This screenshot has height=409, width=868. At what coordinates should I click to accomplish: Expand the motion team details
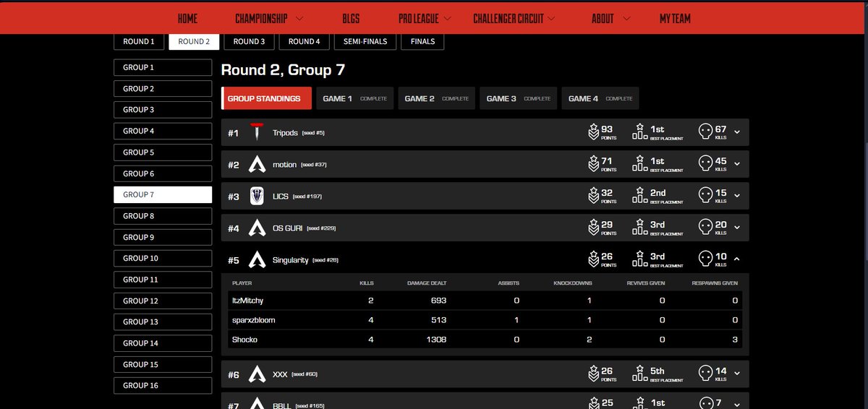pos(737,164)
